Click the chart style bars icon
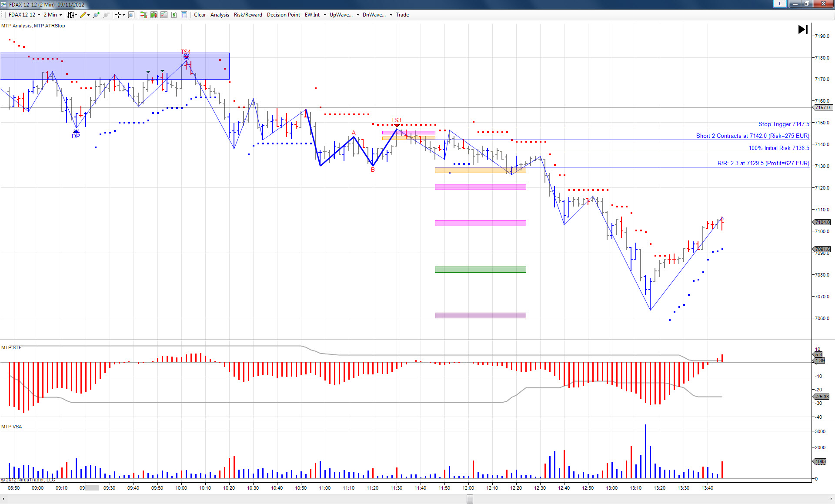 (70, 15)
